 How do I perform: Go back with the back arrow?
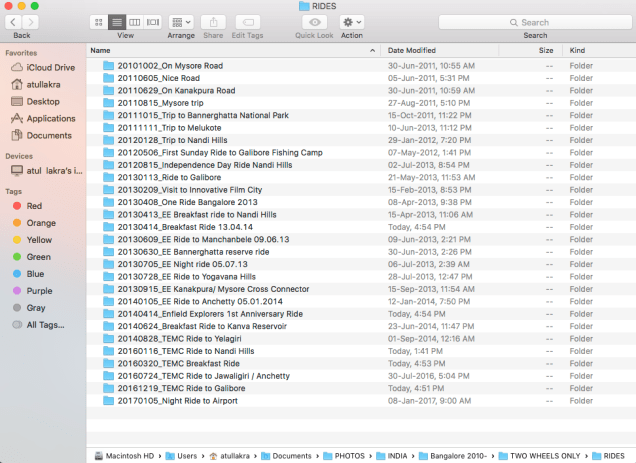(15, 21)
